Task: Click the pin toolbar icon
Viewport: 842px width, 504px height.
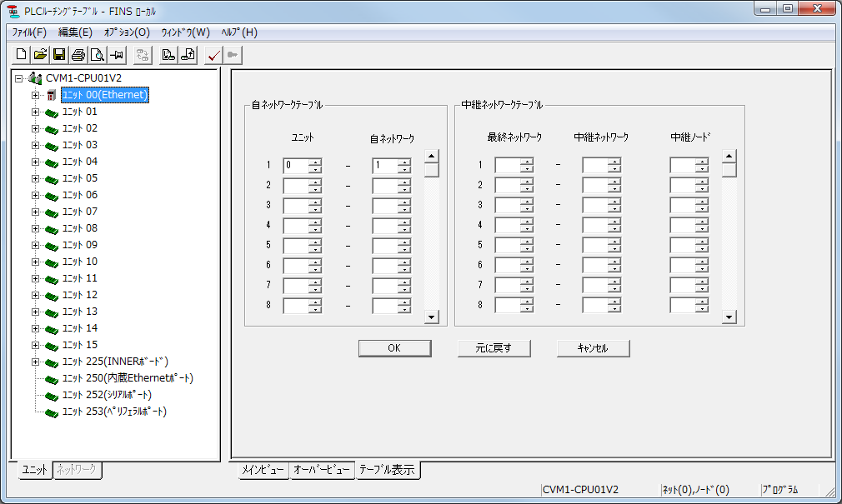Action: 117,54
